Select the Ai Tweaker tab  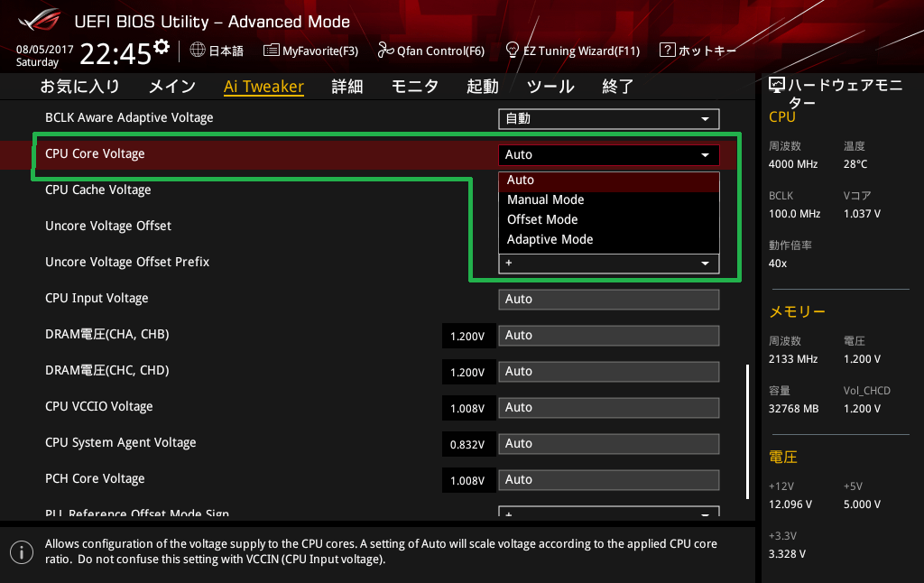point(264,87)
